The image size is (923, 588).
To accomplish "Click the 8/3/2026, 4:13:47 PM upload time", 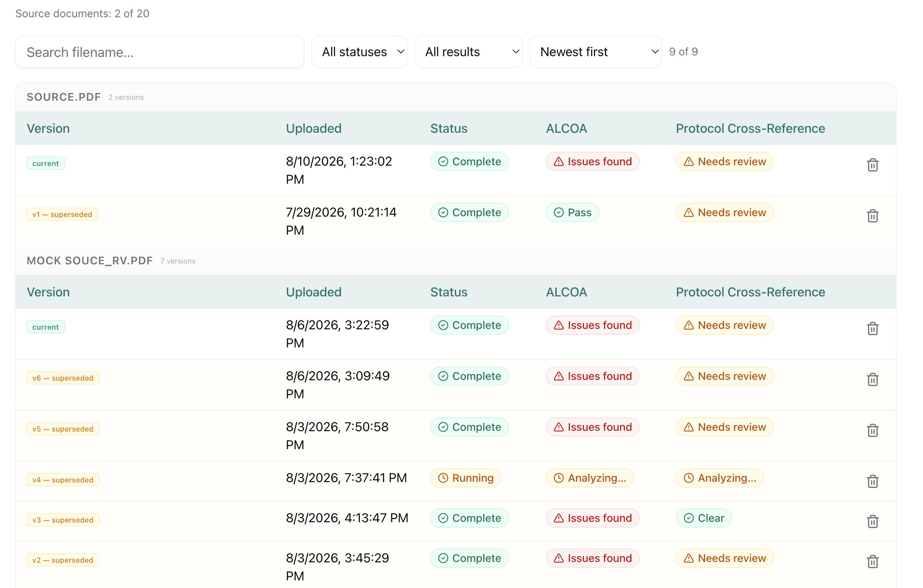I will [x=347, y=518].
